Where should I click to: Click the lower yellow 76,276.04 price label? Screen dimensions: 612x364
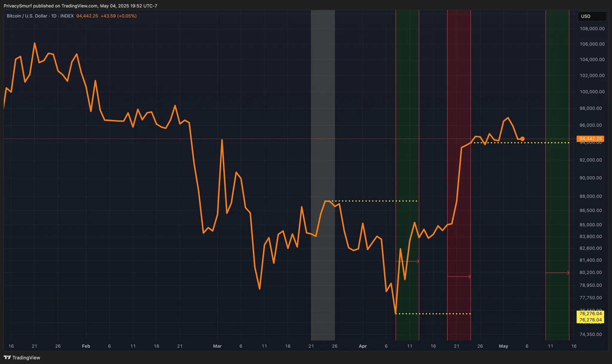(590, 320)
